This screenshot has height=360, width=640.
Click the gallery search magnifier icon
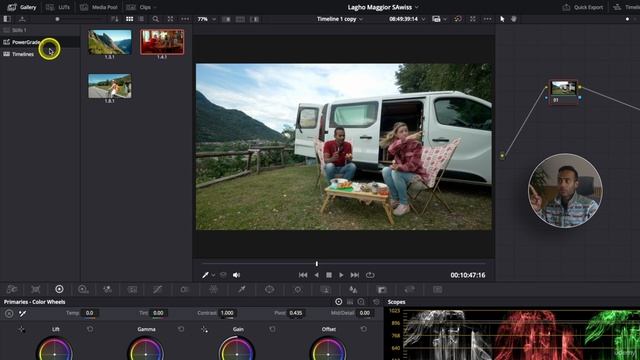(x=156, y=19)
